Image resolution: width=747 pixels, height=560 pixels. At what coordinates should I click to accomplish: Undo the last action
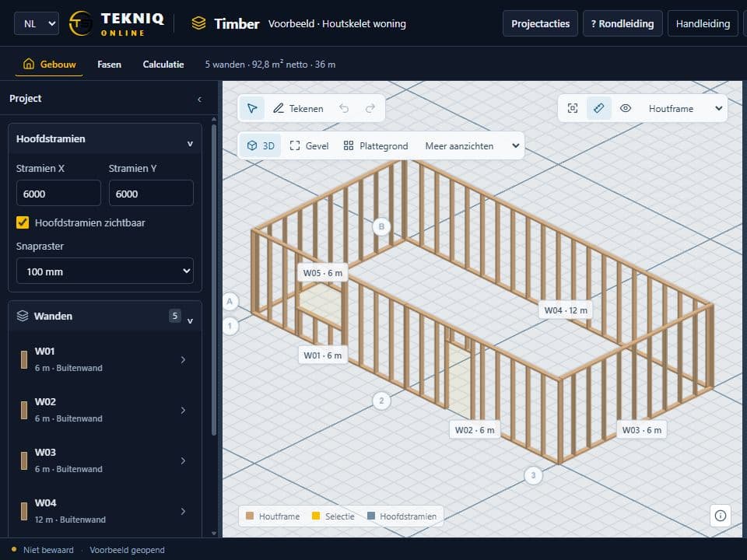click(344, 109)
